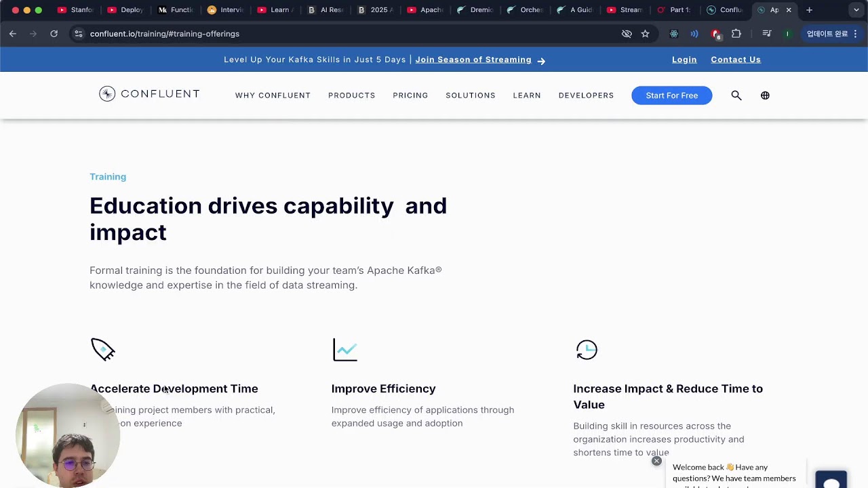Click the Confluent logo in the header
This screenshot has height=488, width=868.
(149, 94)
